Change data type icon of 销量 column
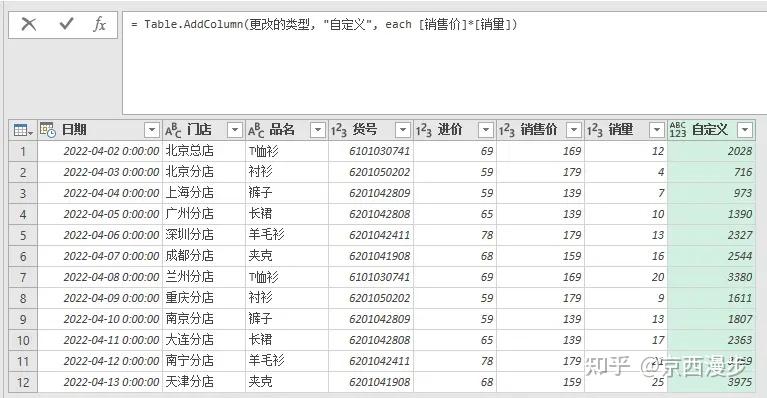Image resolution: width=767 pixels, height=398 pixels. tap(595, 130)
